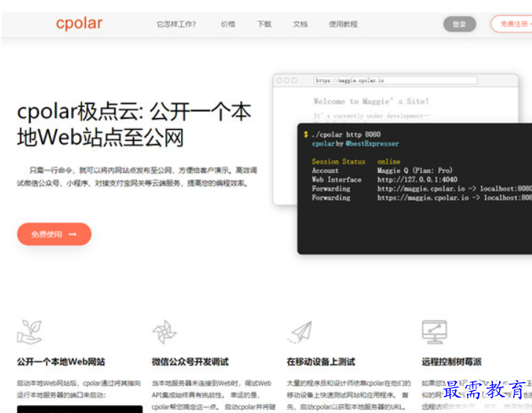Click the mock browser URL bar maggie.cpolar.io
Screen dimensions: 532x413
pyautogui.click(x=395, y=81)
